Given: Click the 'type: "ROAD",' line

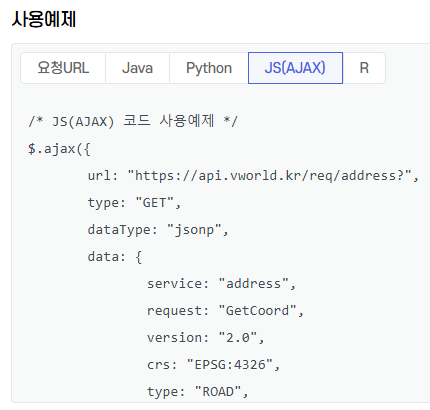Looking at the screenshot, I should coord(198,392).
